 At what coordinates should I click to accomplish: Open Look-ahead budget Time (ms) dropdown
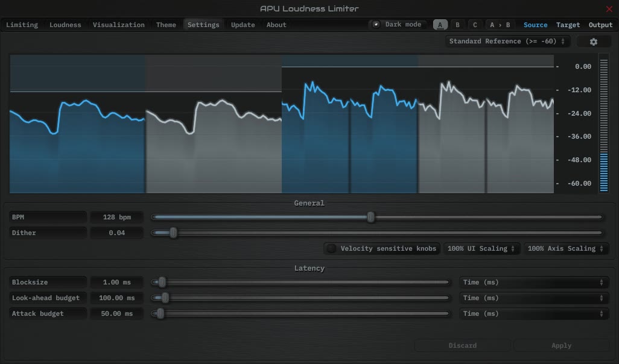tap(533, 298)
